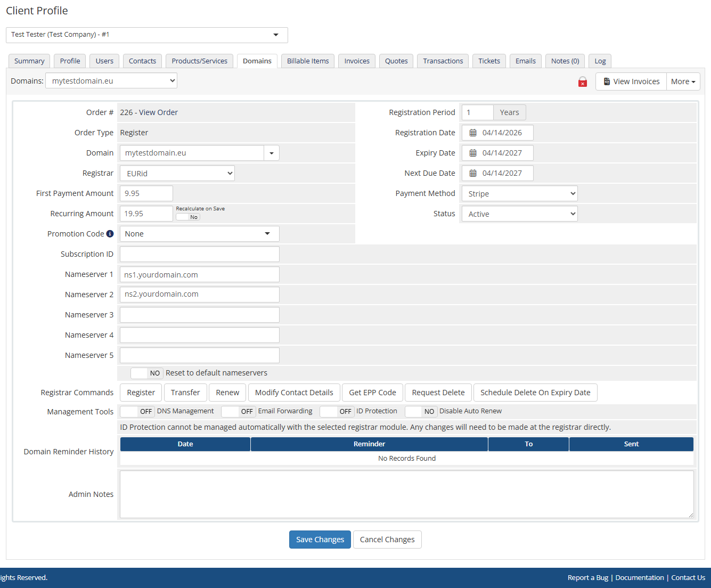This screenshot has height=588, width=711.
Task: Open the Quotes tab
Action: pyautogui.click(x=396, y=61)
